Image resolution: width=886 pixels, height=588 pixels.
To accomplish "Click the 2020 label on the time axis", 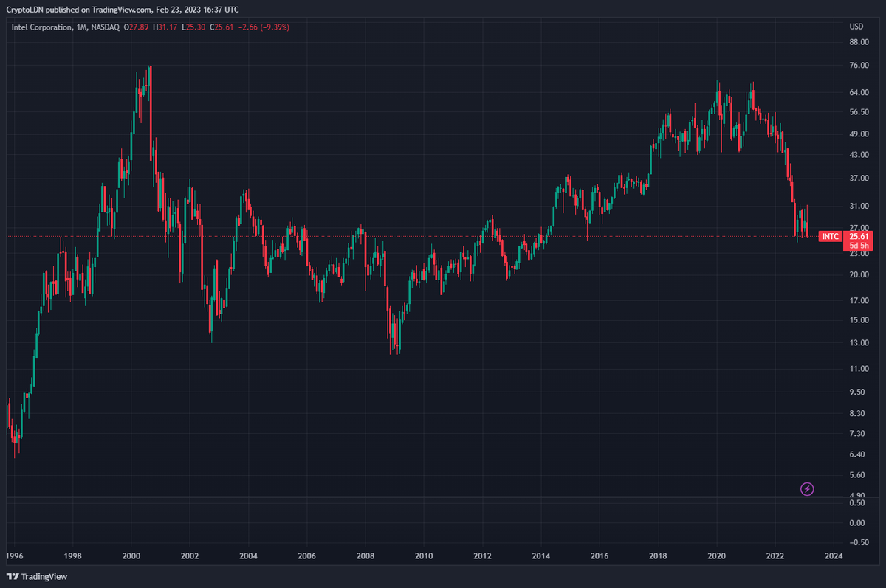I will point(718,556).
